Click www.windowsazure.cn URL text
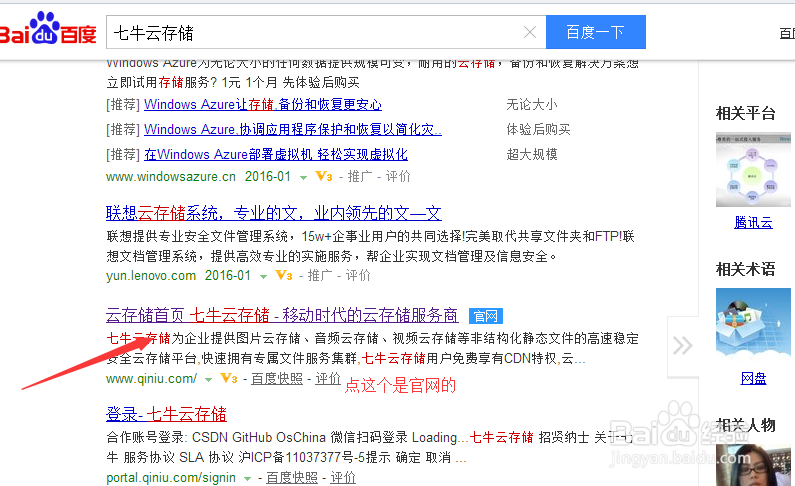795x486 pixels. coord(171,177)
